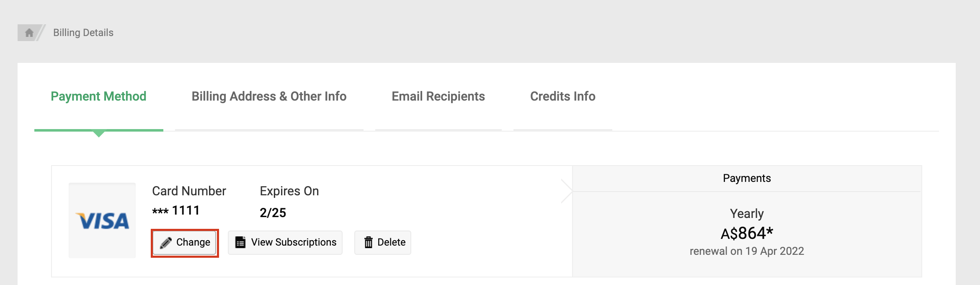Open the Email Recipients tab
Viewport: 980px width, 285px height.
click(438, 96)
